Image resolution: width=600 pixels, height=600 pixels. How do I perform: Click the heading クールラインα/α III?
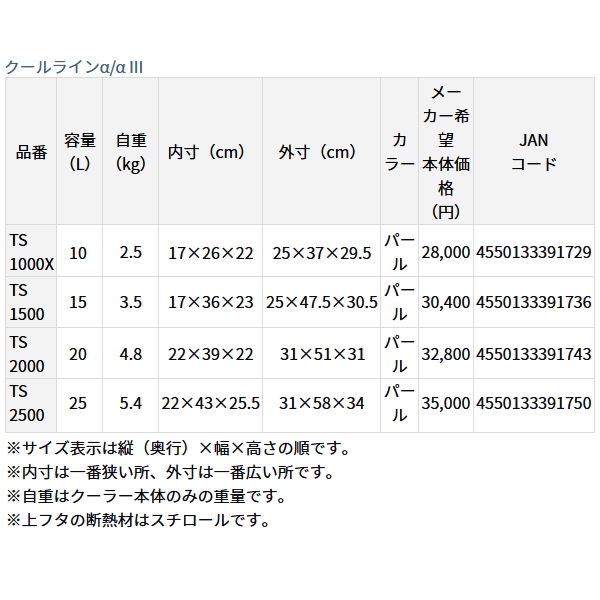[x=74, y=67]
